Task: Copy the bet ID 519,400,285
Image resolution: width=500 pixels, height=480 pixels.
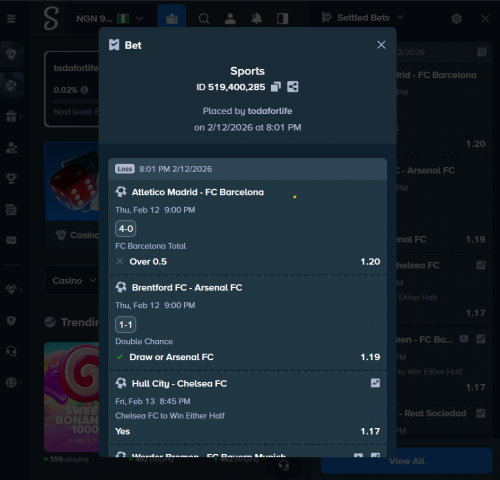Action: coord(276,87)
